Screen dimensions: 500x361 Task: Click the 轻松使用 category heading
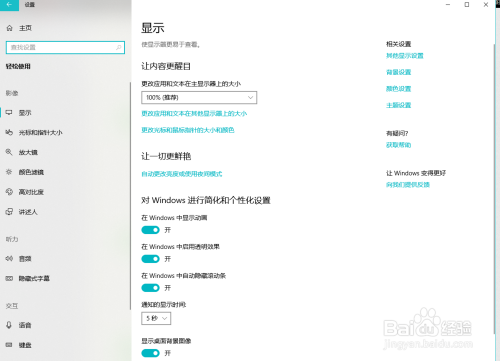point(18,66)
